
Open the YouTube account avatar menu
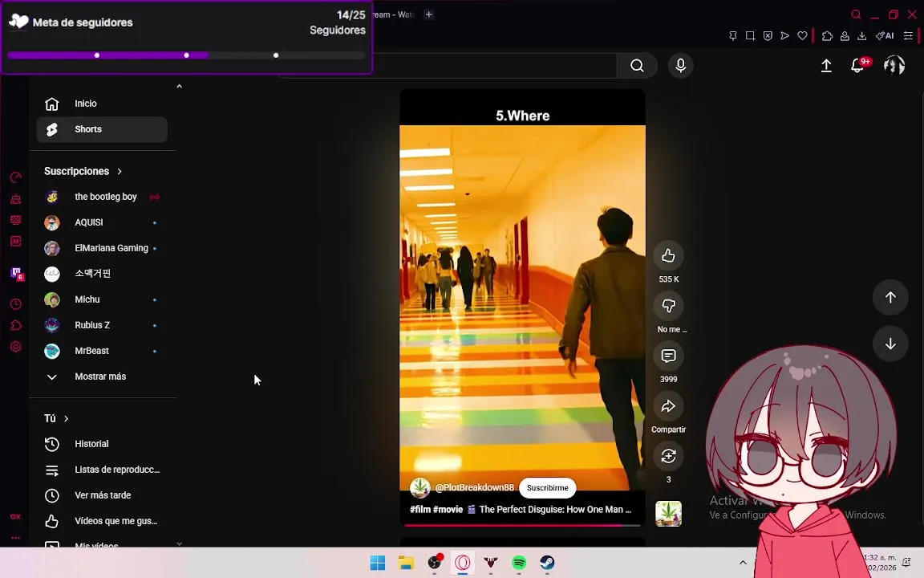pyautogui.click(x=894, y=65)
